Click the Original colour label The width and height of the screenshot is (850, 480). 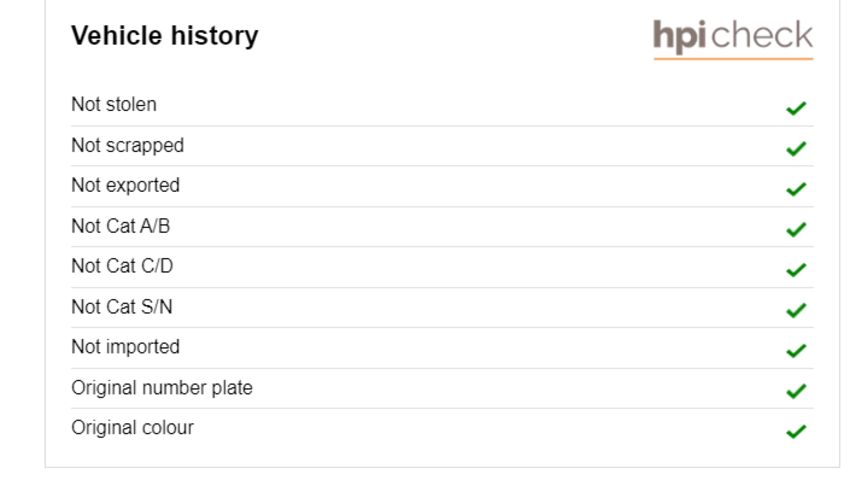[132, 427]
